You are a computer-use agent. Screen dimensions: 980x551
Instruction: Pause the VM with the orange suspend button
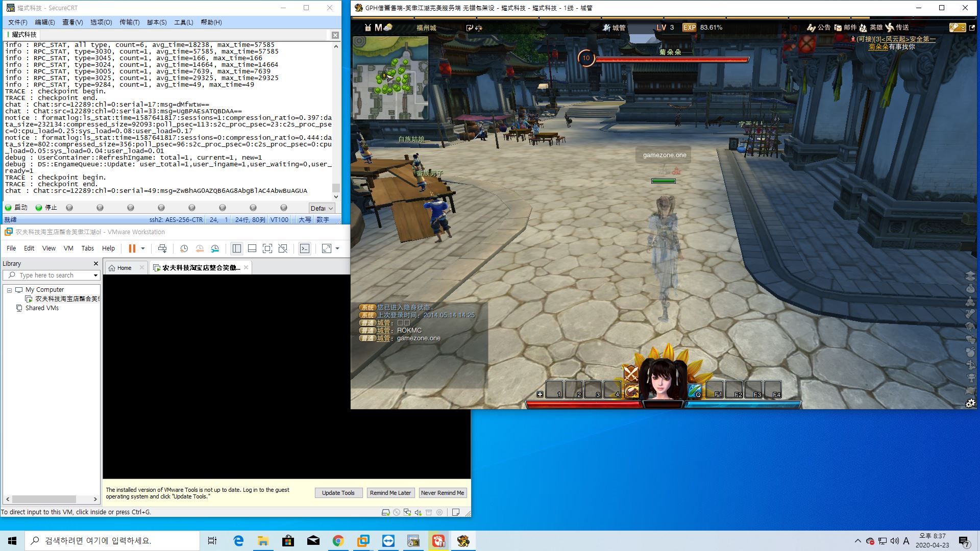[x=132, y=248]
